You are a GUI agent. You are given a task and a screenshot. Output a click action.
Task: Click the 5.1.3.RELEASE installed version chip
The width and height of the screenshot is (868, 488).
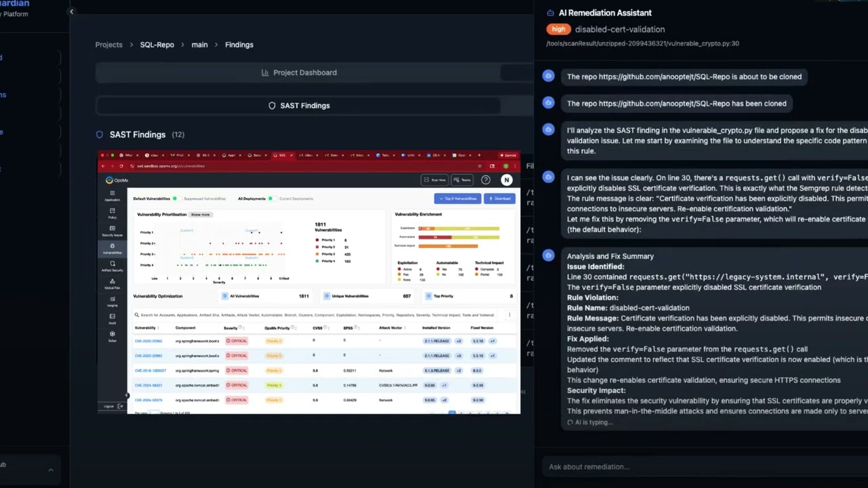coord(436,371)
